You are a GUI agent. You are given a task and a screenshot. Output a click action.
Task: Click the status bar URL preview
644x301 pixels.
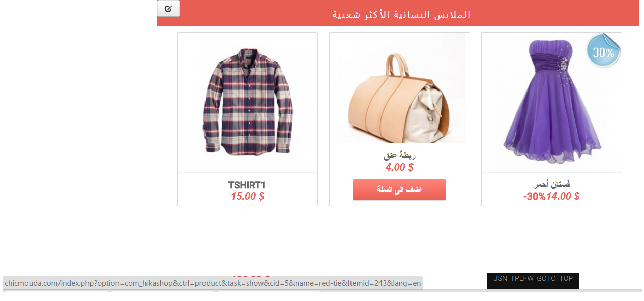coord(213,283)
